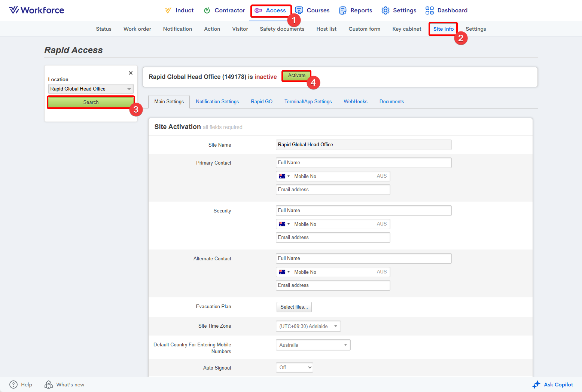Click Security Email address field
Screen dimensions: 582x392
(333, 238)
